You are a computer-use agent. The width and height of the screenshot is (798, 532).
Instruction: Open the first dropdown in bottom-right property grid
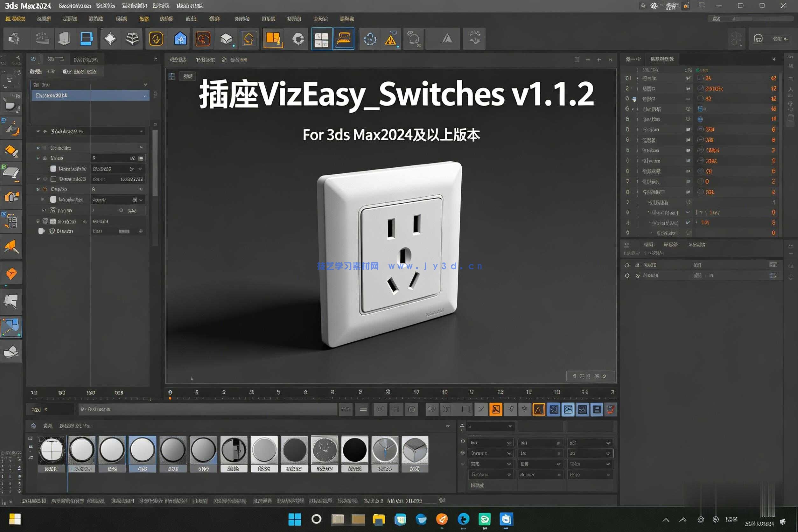coord(491,443)
